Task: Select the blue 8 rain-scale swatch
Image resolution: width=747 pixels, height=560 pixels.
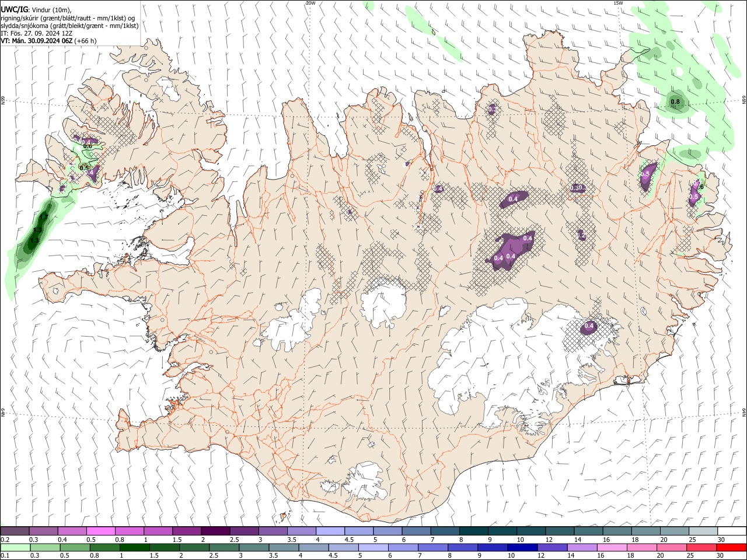Action: click(463, 548)
